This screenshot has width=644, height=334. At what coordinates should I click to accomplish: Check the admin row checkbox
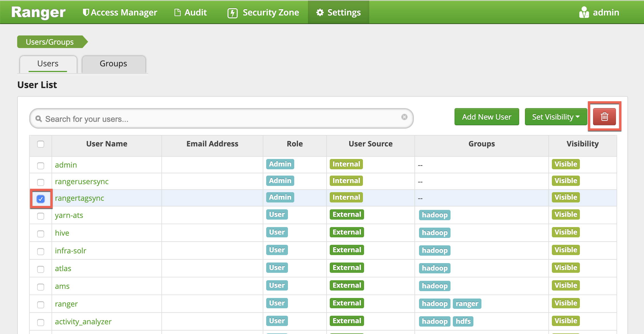point(41,166)
